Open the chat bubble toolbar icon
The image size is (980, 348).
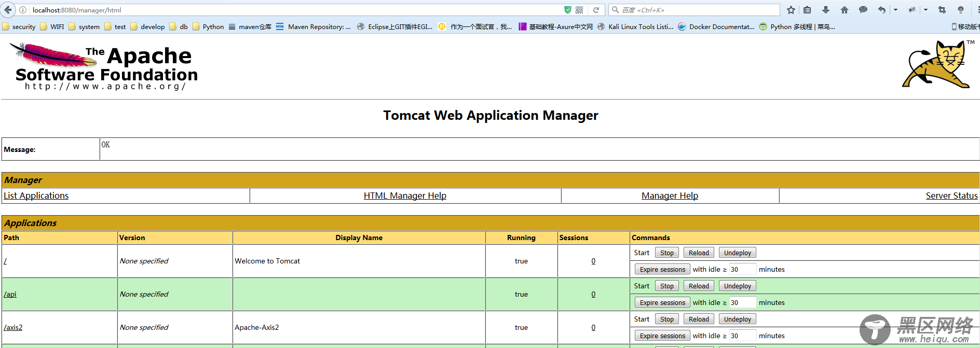point(863,10)
